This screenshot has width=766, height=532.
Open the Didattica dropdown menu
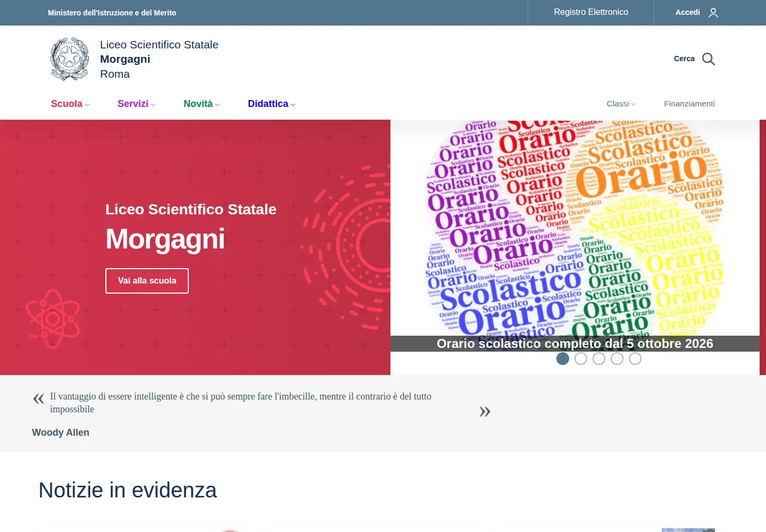(272, 104)
